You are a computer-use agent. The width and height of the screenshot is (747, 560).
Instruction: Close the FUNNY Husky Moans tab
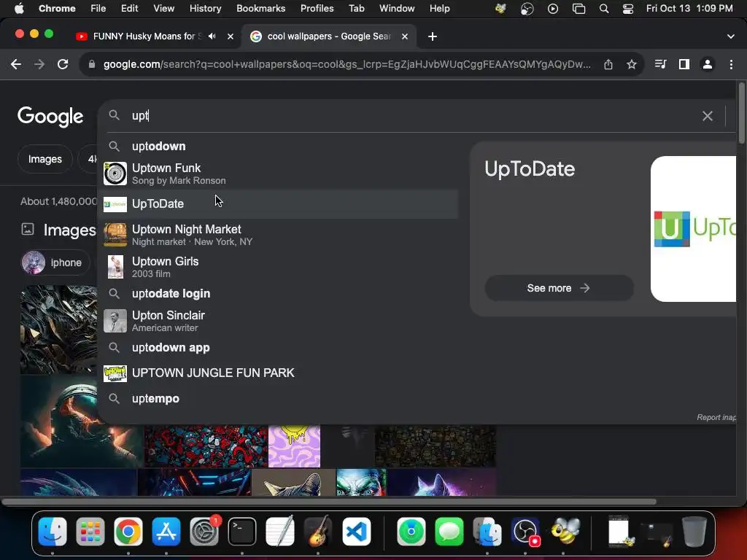coord(230,36)
